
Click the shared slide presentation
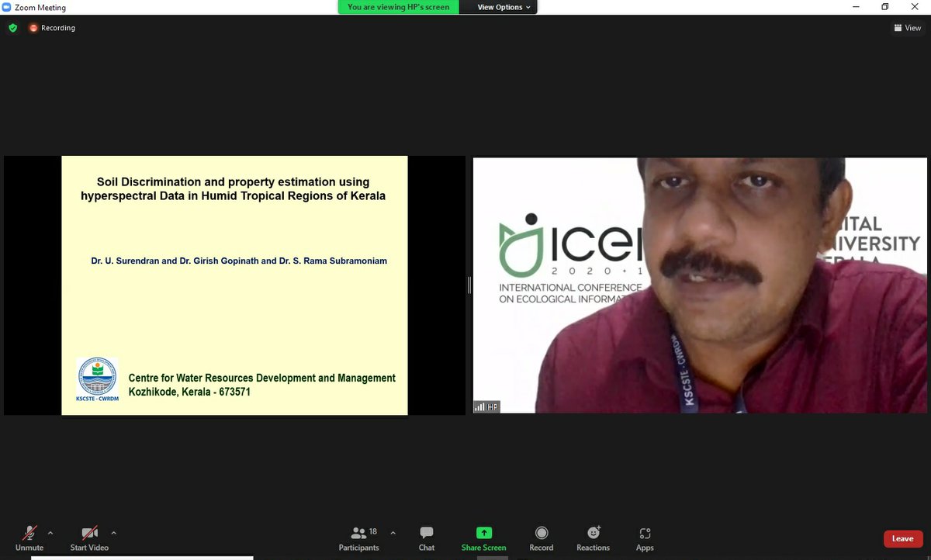click(234, 285)
